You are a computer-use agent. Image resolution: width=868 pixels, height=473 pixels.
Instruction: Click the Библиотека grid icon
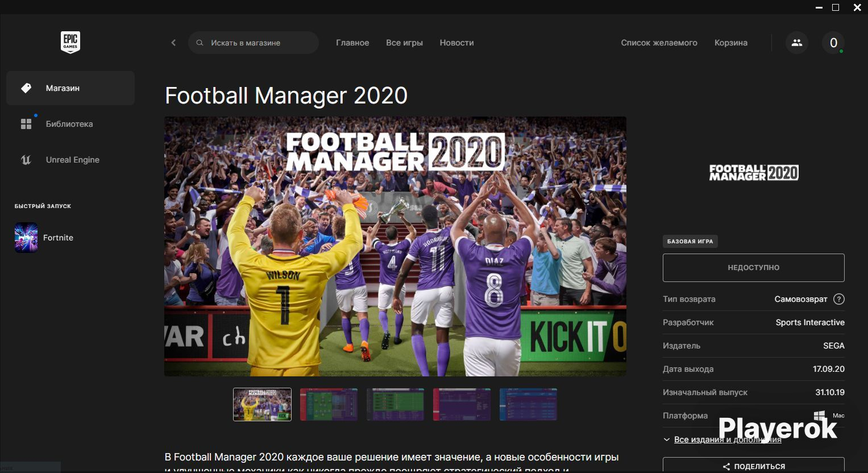coord(26,124)
